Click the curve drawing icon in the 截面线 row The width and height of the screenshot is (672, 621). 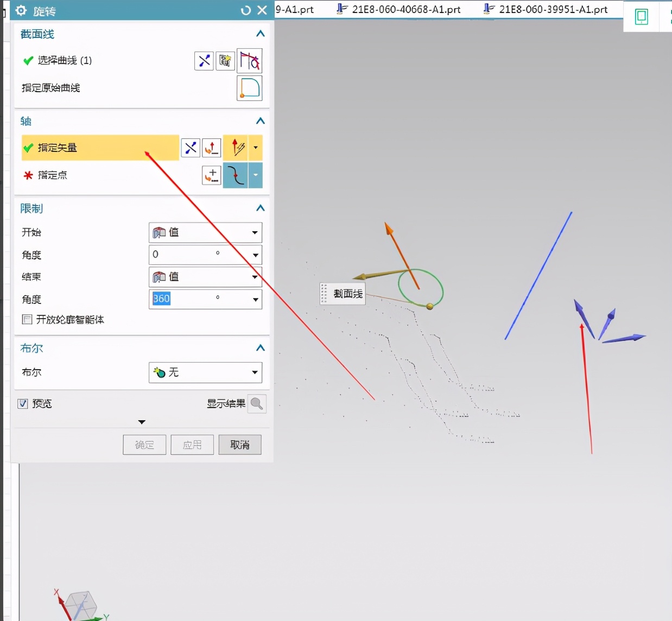coord(250,61)
